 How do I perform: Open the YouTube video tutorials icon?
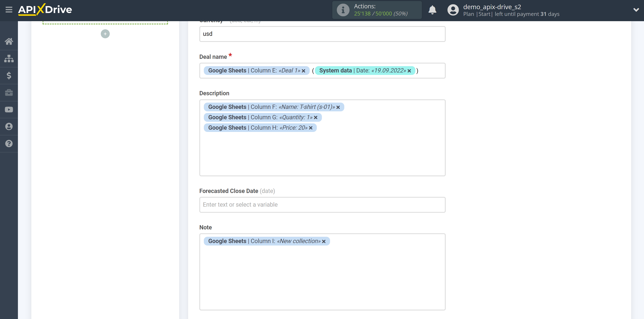(x=9, y=110)
